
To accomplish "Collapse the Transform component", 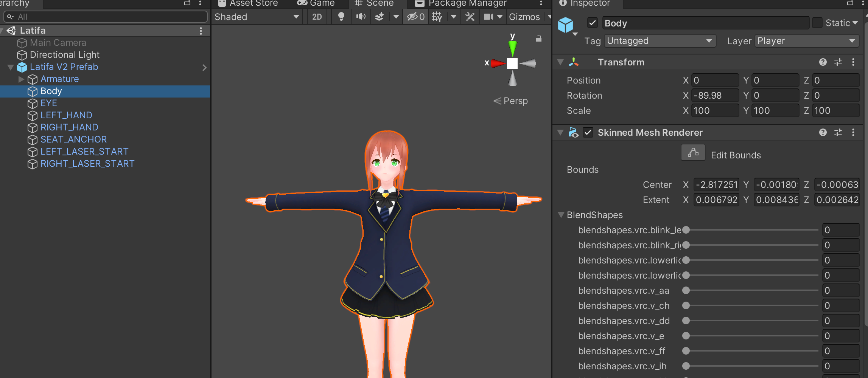I will tap(560, 62).
